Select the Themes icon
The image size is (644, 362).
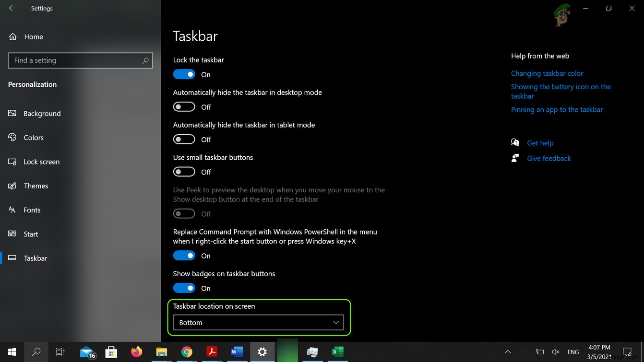[12, 186]
